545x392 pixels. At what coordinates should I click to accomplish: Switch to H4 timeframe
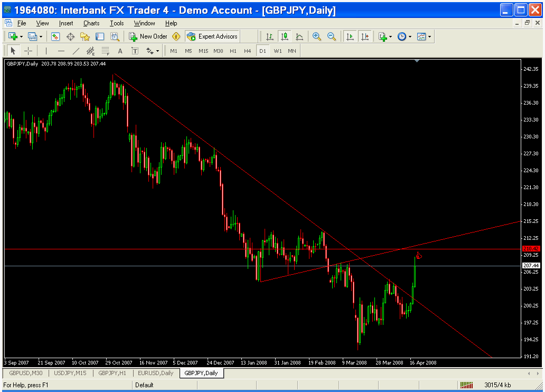point(248,51)
